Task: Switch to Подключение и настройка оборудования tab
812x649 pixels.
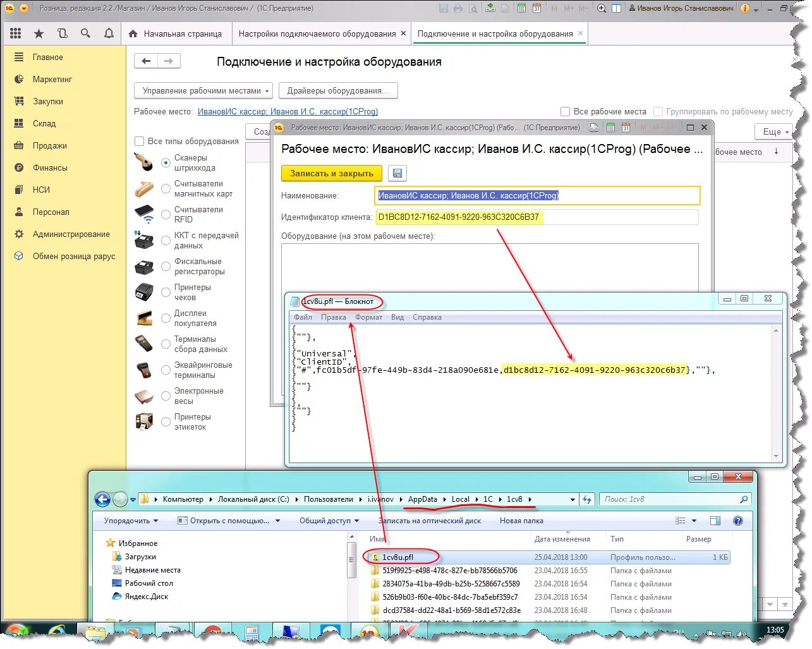Action: click(500, 33)
